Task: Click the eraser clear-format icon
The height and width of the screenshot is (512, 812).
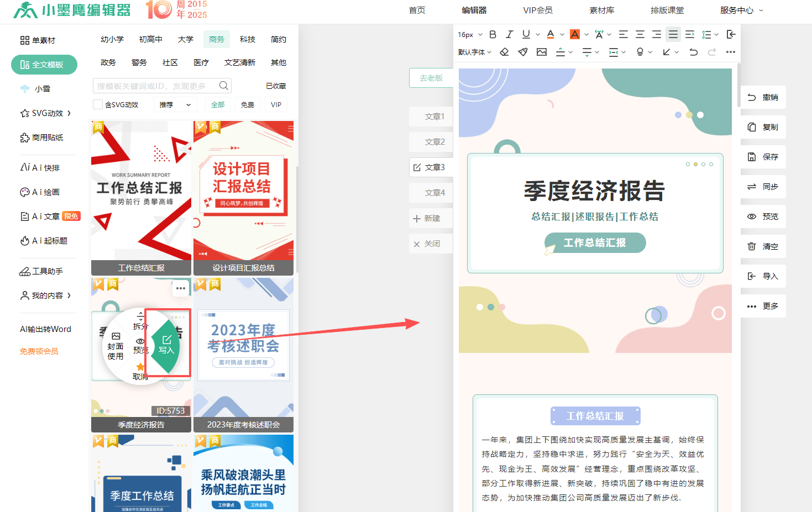Action: pos(504,52)
